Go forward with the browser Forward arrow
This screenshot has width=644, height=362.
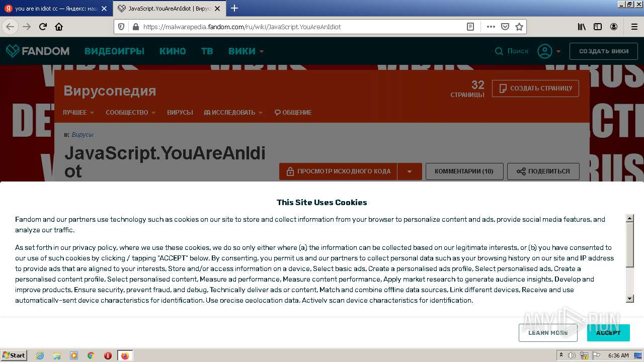click(x=27, y=27)
